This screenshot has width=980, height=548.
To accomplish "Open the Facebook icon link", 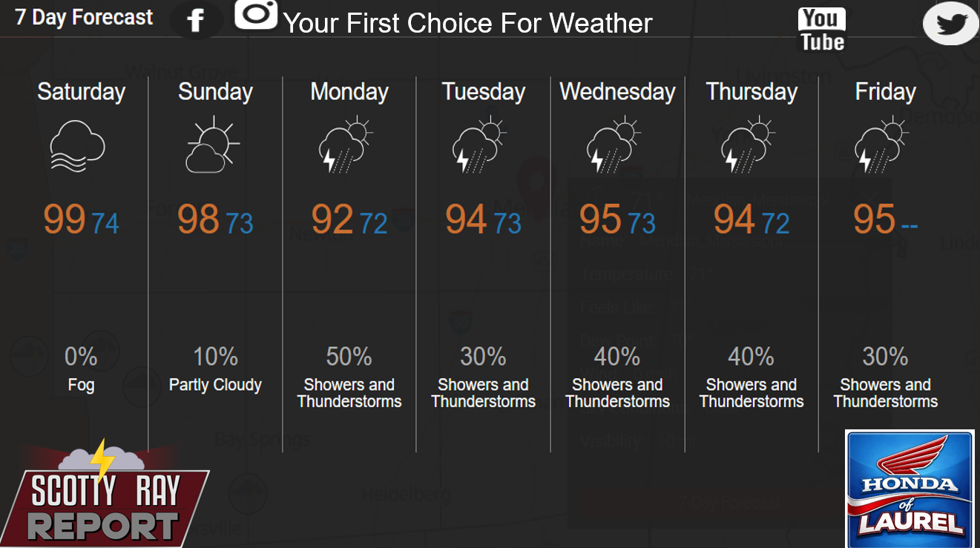I will point(196,21).
